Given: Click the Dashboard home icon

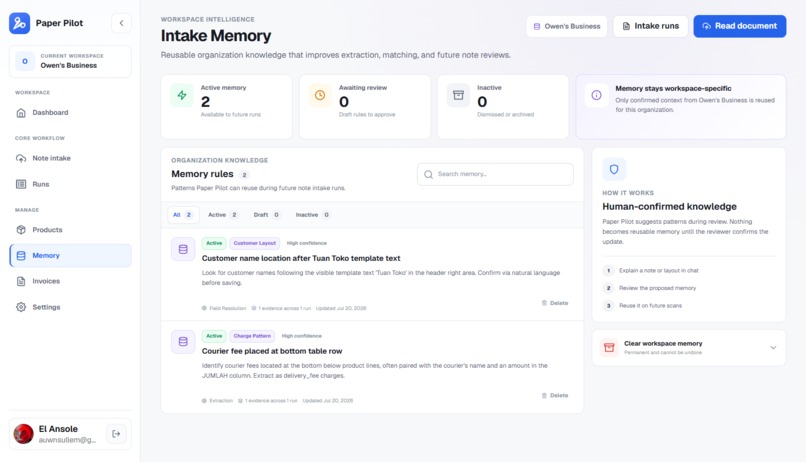Looking at the screenshot, I should point(21,113).
